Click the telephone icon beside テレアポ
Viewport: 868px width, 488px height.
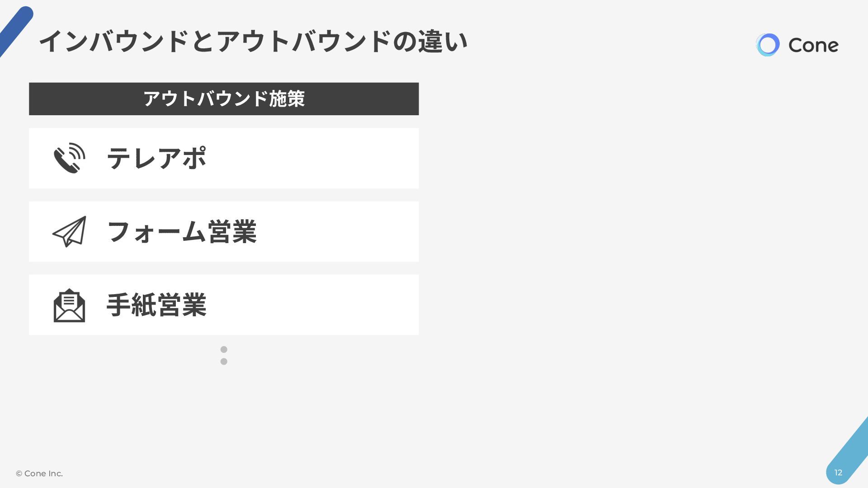69,158
